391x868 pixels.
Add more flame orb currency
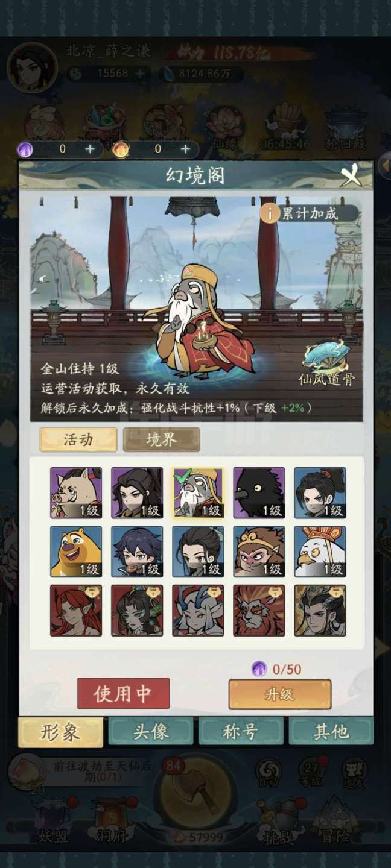[x=185, y=149]
